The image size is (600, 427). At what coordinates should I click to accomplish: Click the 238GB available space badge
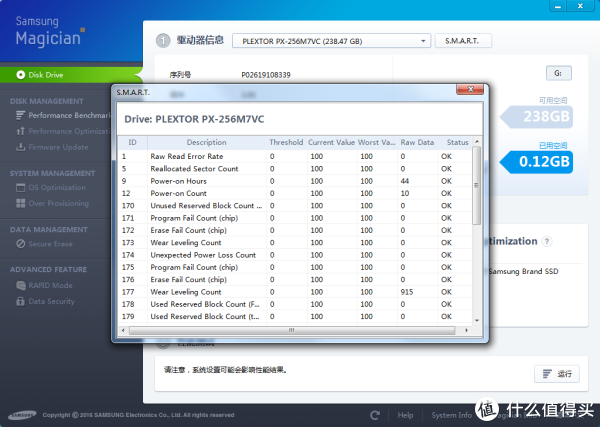(x=537, y=117)
